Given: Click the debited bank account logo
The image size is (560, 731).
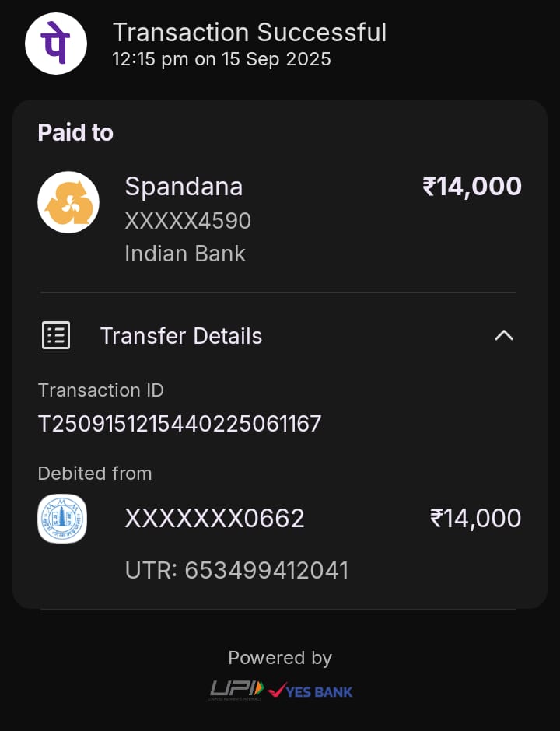Looking at the screenshot, I should coord(62,519).
